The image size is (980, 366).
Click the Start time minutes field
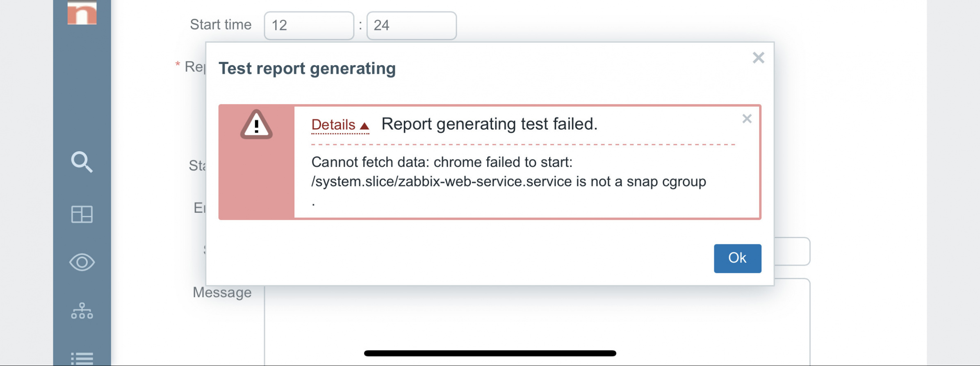411,25
